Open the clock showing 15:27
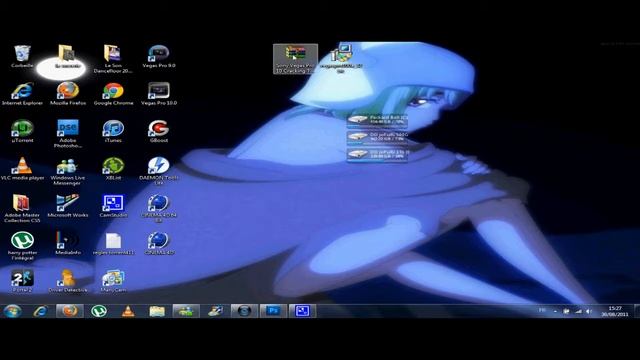This screenshot has width=640, height=360. click(x=615, y=311)
